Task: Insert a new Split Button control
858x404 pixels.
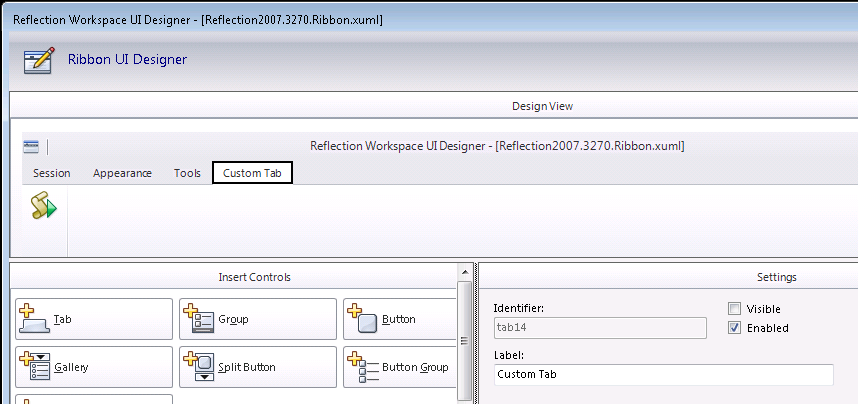Action: tap(258, 367)
